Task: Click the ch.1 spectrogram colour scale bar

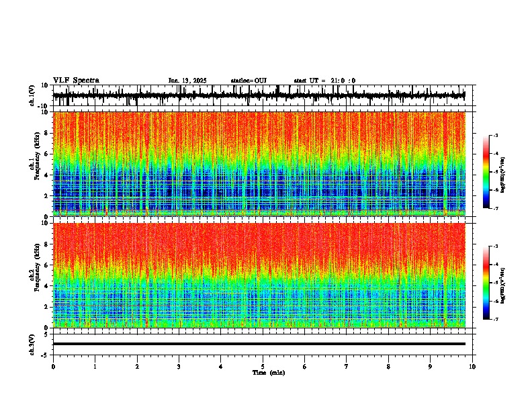Action: click(486, 172)
